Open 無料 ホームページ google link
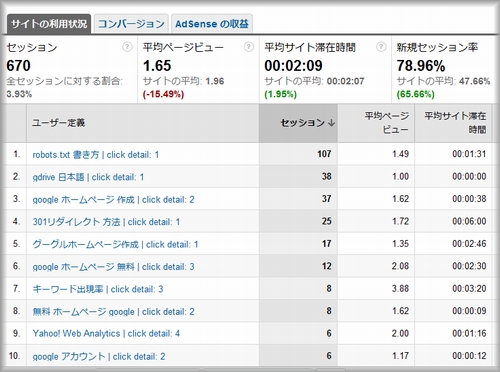Viewport: 500px width, 372px height. point(113,312)
